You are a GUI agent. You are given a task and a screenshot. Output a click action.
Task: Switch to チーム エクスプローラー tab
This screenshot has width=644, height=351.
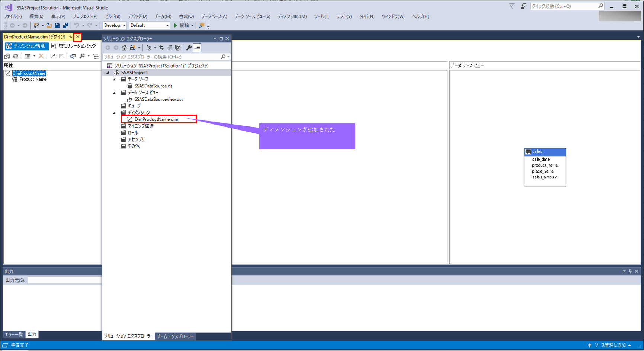(x=175, y=336)
